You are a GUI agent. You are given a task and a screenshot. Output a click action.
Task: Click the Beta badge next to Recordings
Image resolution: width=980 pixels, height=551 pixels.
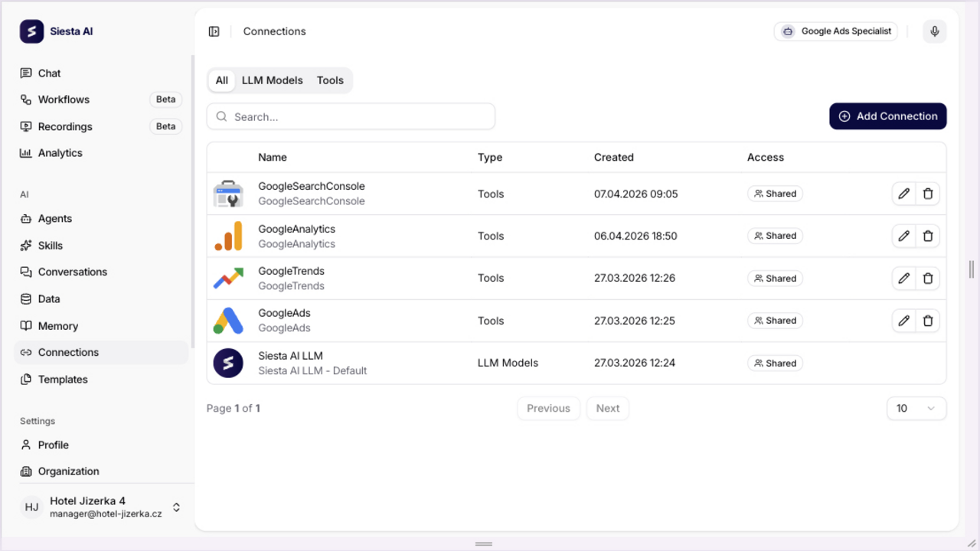click(166, 126)
